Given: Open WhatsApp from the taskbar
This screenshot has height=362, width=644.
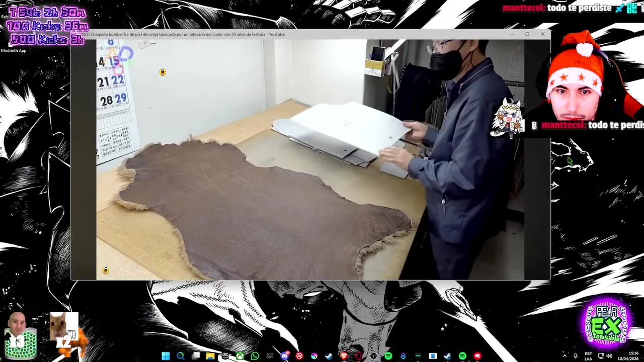Looking at the screenshot, I should [255, 356].
